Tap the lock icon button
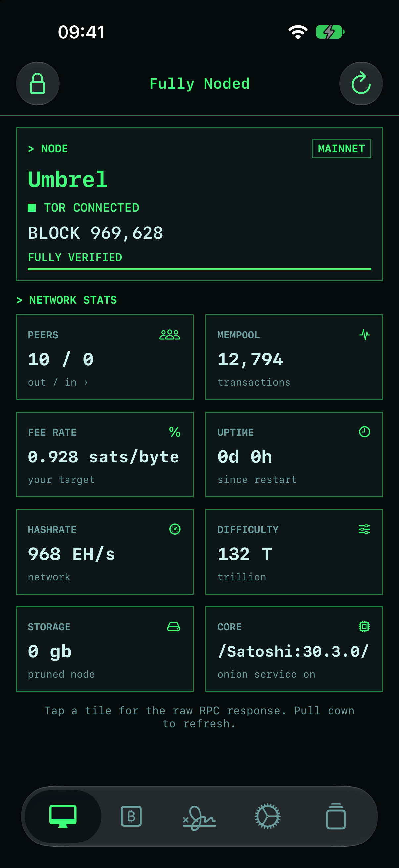The height and width of the screenshot is (868, 399). (x=38, y=83)
